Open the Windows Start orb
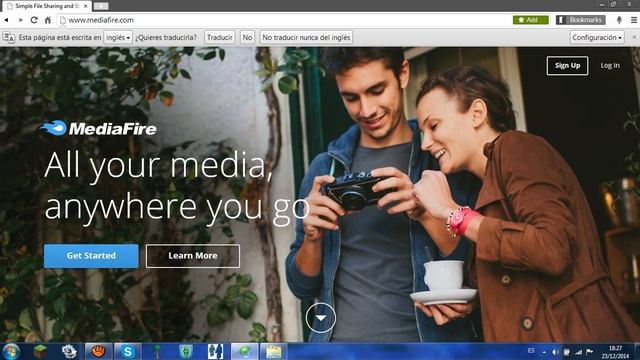Image resolution: width=640 pixels, height=360 pixels. pos(11,351)
